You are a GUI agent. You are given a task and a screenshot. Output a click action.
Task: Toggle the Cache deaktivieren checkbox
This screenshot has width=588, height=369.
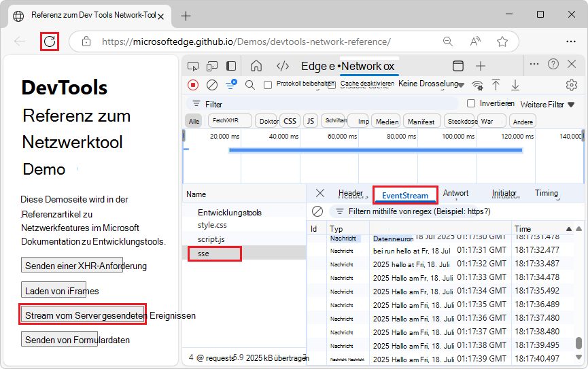point(332,85)
